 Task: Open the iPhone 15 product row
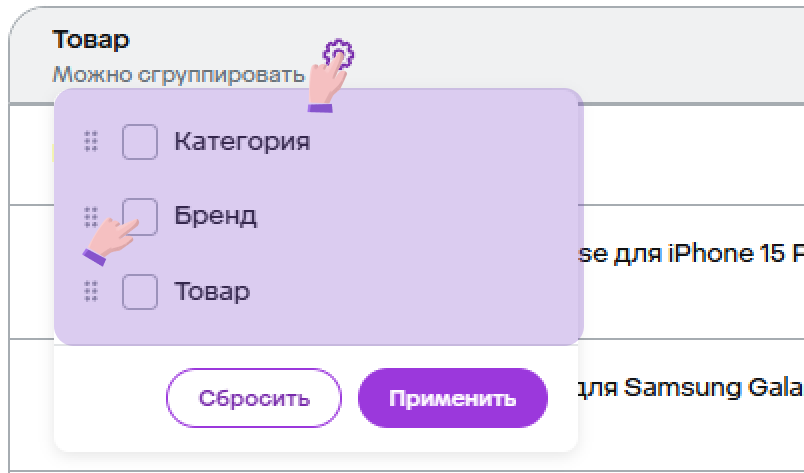[692, 254]
